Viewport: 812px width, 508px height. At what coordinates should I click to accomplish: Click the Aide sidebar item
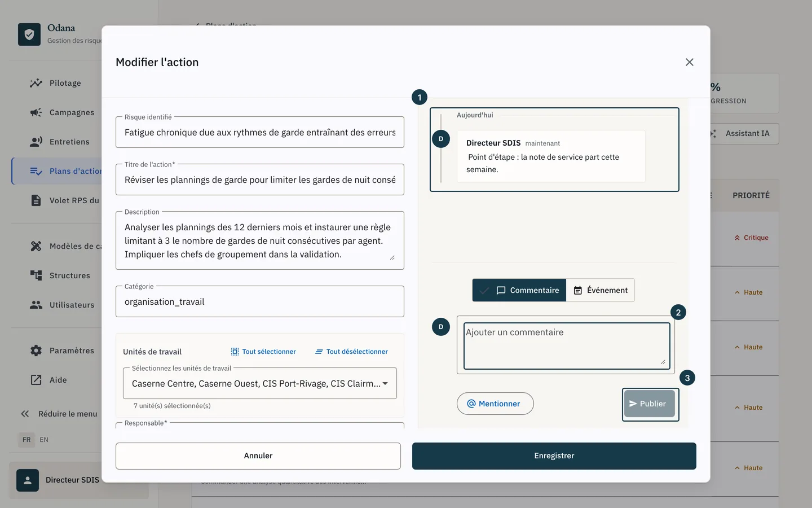[58, 380]
